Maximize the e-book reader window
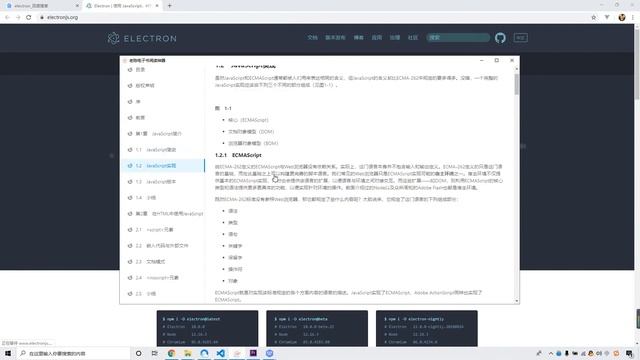This screenshot has width=640, height=360. pos(497,60)
